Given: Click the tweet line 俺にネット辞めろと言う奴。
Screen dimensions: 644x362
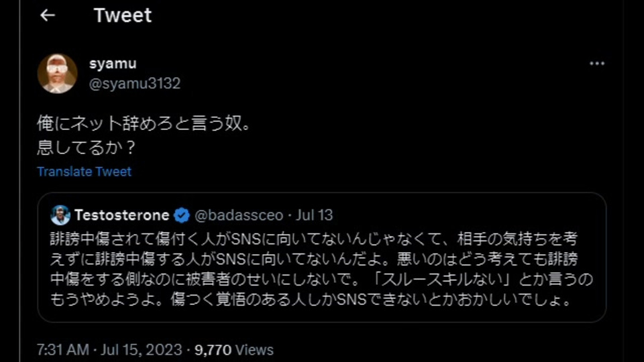Looking at the screenshot, I should 144,124.
